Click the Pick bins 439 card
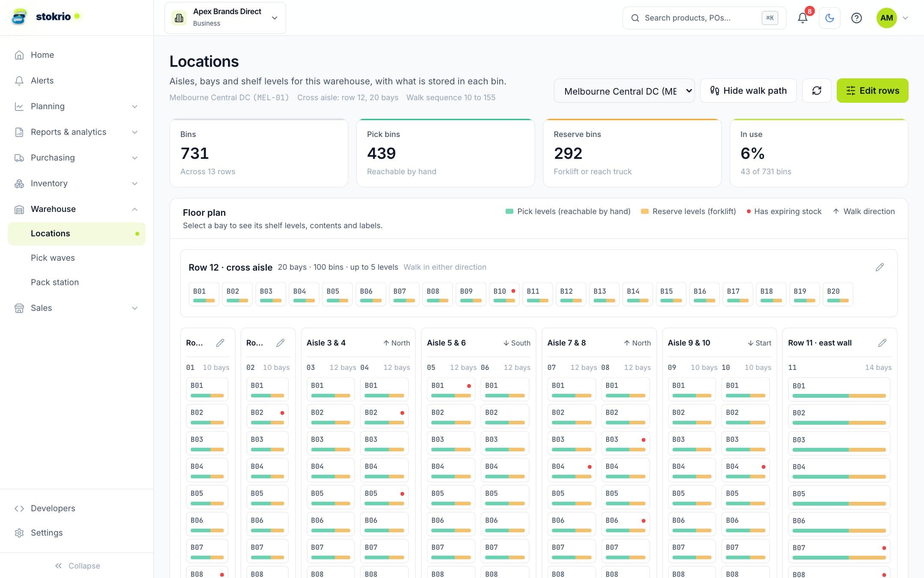 (x=445, y=153)
